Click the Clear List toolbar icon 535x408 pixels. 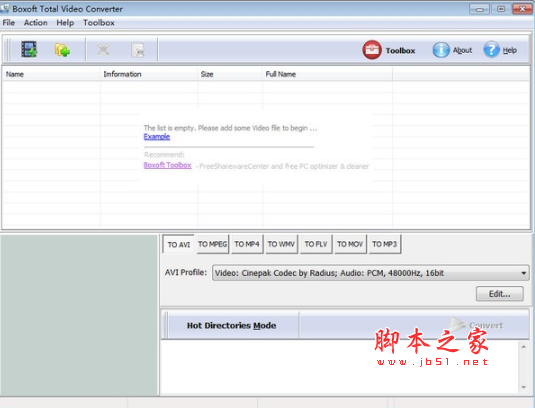(138, 50)
